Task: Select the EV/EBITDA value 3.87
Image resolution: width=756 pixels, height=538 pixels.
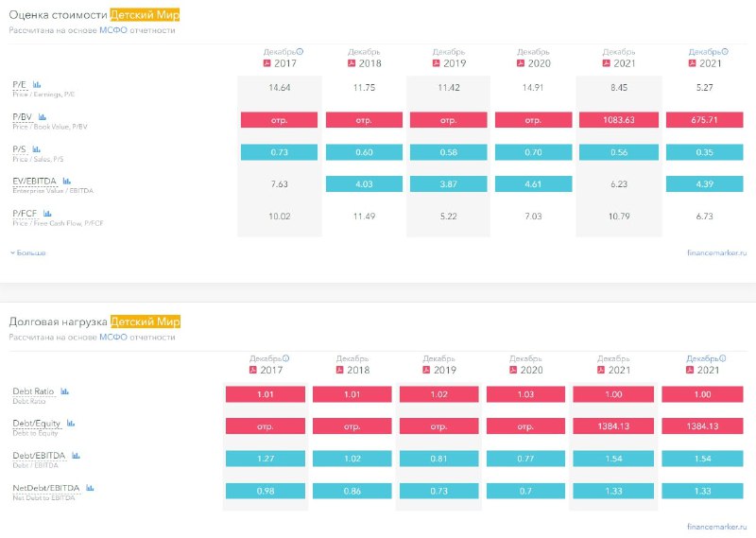Action: click(448, 183)
